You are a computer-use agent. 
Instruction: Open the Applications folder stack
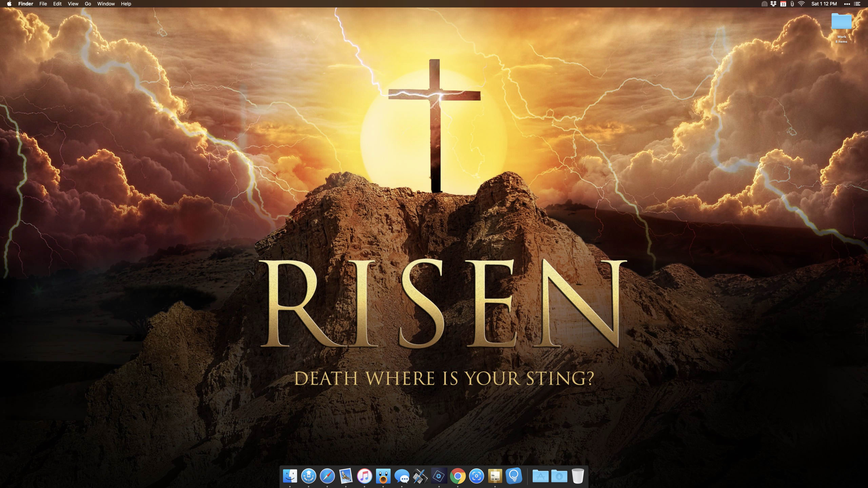point(540,476)
